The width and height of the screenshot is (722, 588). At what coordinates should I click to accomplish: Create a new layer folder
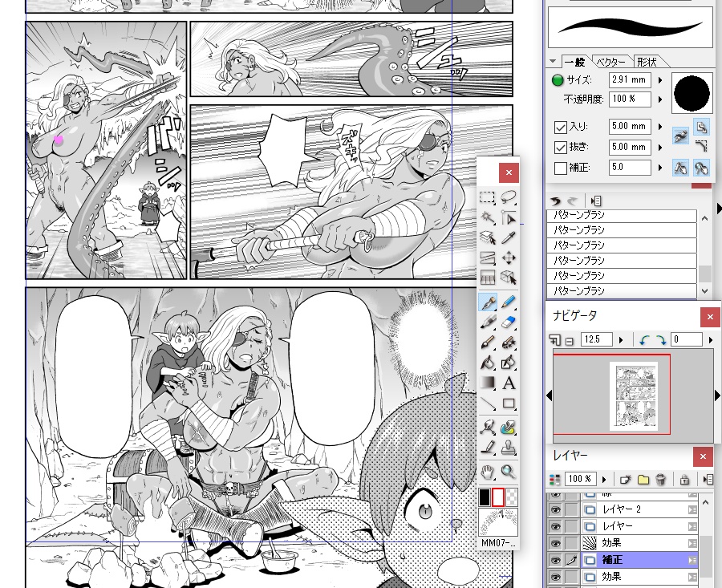[x=643, y=480]
